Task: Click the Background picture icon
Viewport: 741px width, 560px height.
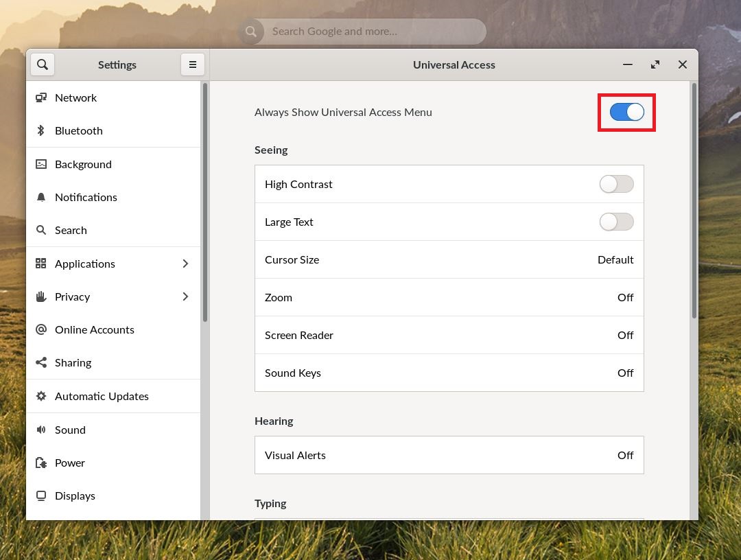Action: coord(41,164)
